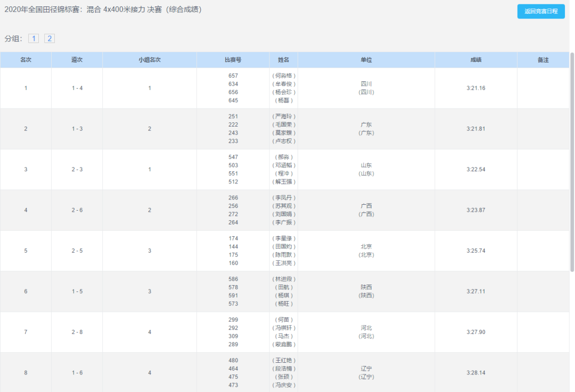Click the 返回竞赛日程 button
The width and height of the screenshot is (575, 392).
point(540,11)
